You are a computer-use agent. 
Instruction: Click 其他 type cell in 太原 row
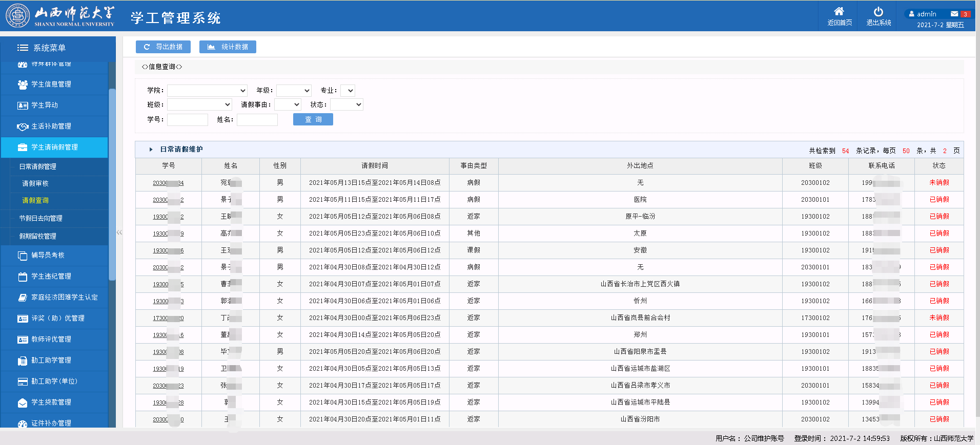(474, 234)
